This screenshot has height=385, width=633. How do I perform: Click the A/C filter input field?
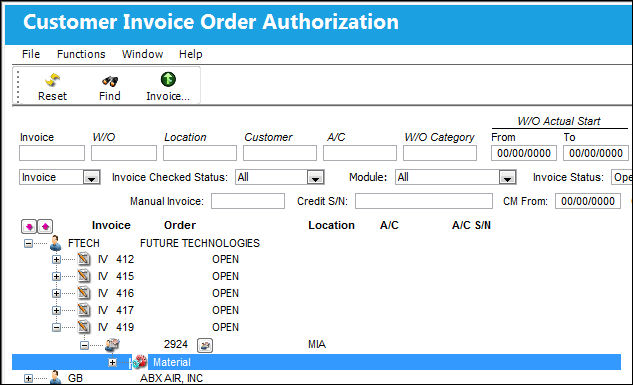[x=360, y=153]
